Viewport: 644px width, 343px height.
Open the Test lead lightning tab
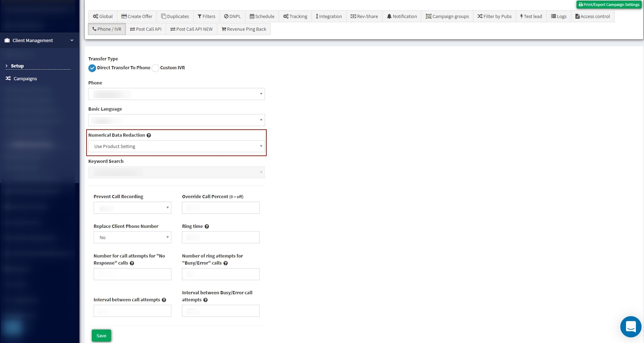tap(530, 17)
